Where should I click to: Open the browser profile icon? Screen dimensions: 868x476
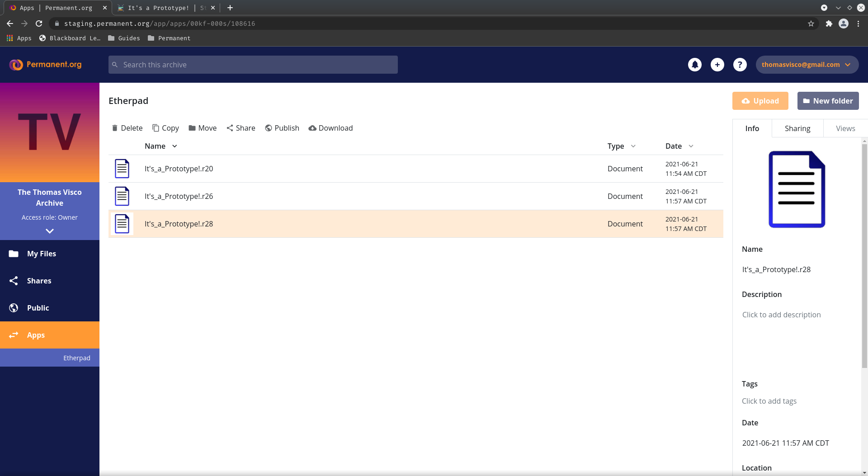tap(844, 24)
